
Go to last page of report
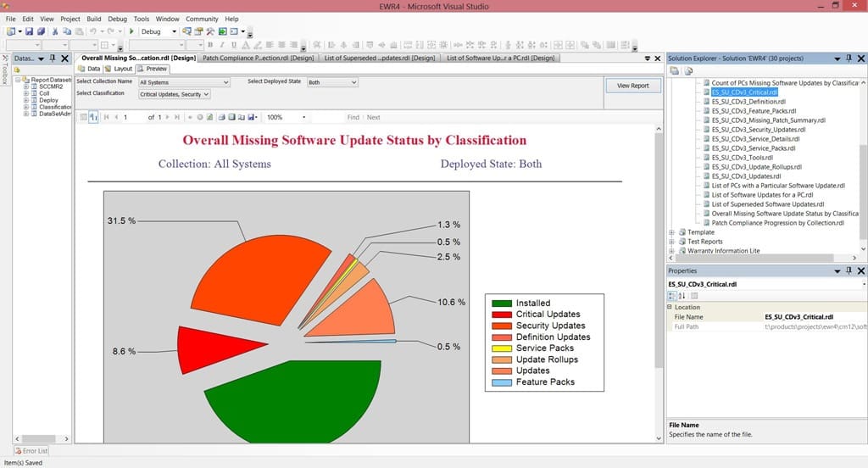(x=177, y=117)
